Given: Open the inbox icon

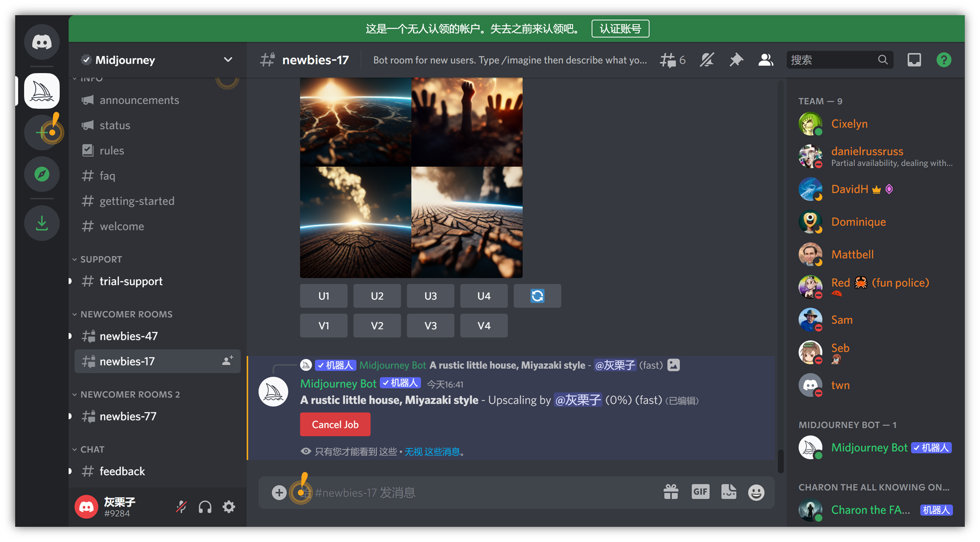Looking at the screenshot, I should point(914,60).
